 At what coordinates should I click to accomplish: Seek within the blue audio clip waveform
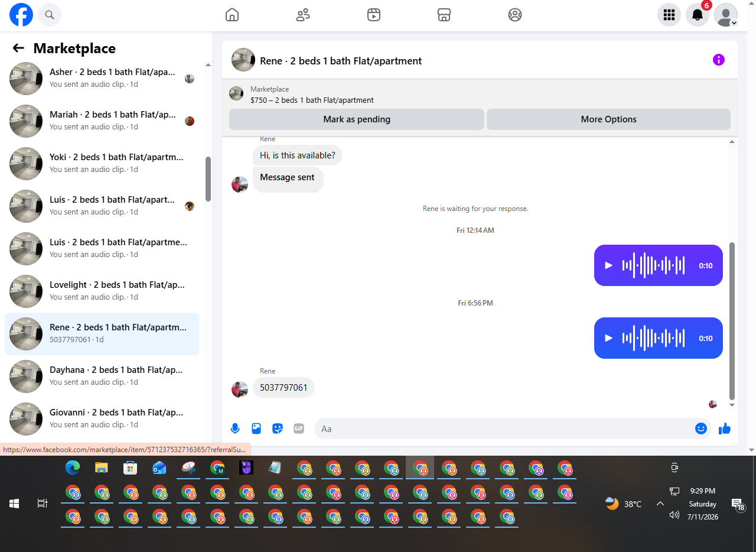point(653,338)
